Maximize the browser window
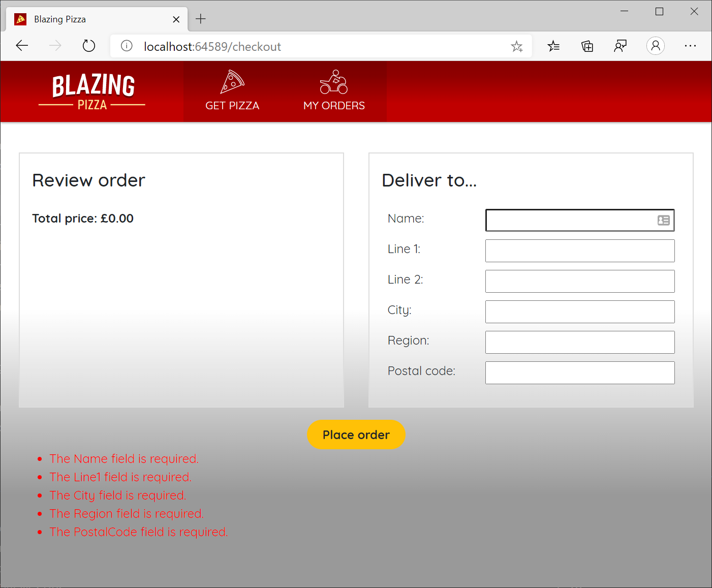This screenshot has height=588, width=712. (x=659, y=11)
